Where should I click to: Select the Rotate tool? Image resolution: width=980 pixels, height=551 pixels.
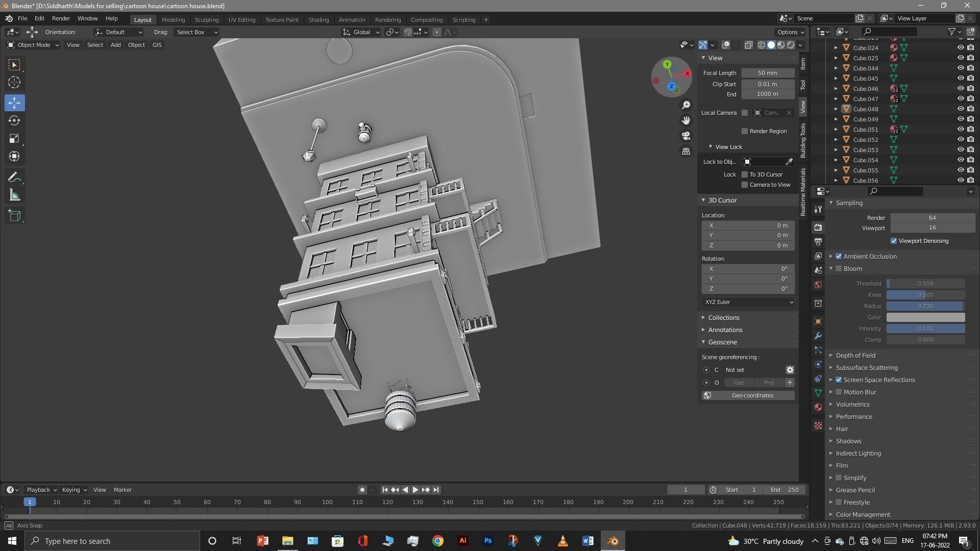pos(14,121)
